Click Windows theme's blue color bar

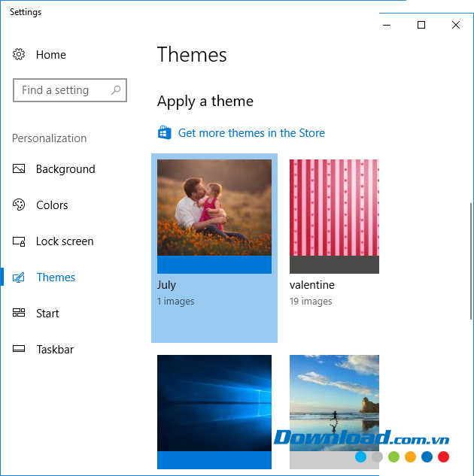pos(214,460)
